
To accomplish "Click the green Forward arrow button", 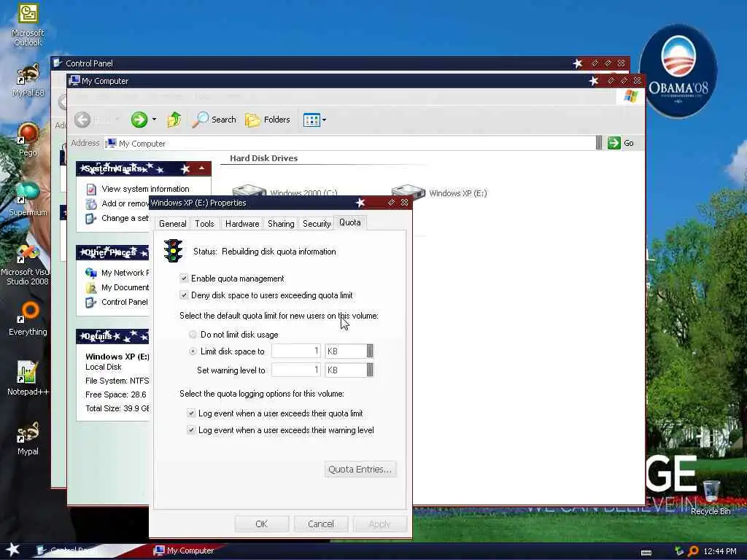I will pos(139,120).
